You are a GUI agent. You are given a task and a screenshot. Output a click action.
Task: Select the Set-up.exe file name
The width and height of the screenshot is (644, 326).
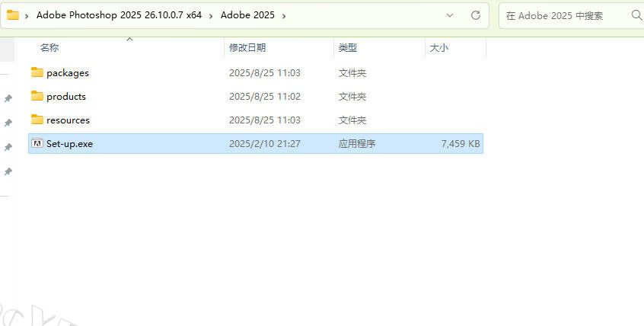[x=69, y=144]
